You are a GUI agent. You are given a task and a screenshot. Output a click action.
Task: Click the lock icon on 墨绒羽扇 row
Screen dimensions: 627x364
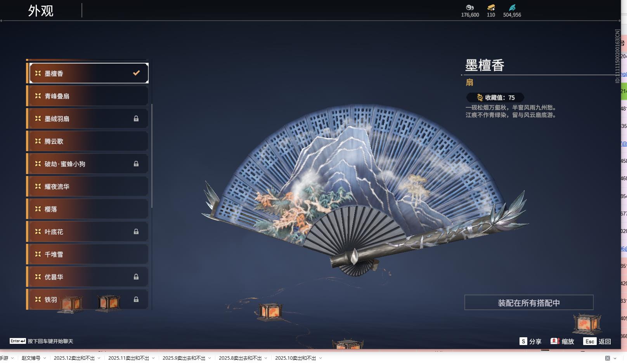tap(136, 119)
